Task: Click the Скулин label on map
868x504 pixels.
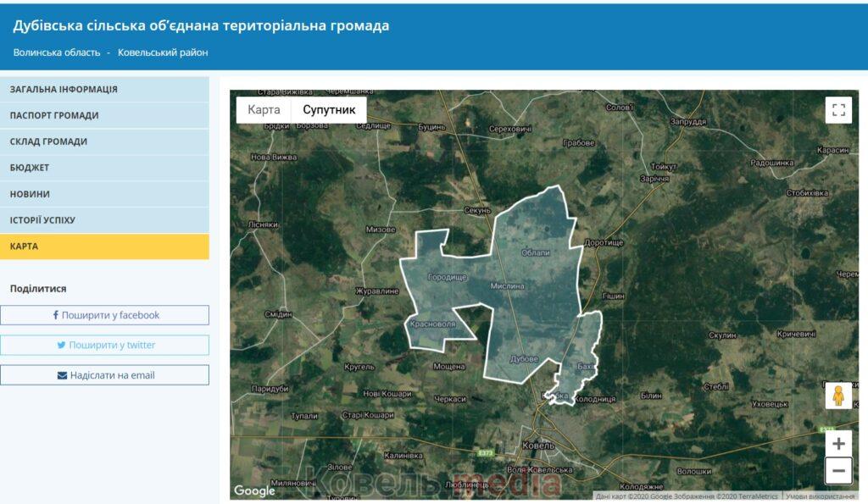Action: [722, 335]
